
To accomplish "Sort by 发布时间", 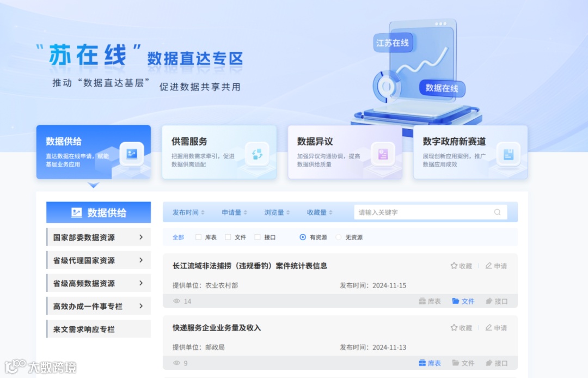I will click(x=188, y=212).
